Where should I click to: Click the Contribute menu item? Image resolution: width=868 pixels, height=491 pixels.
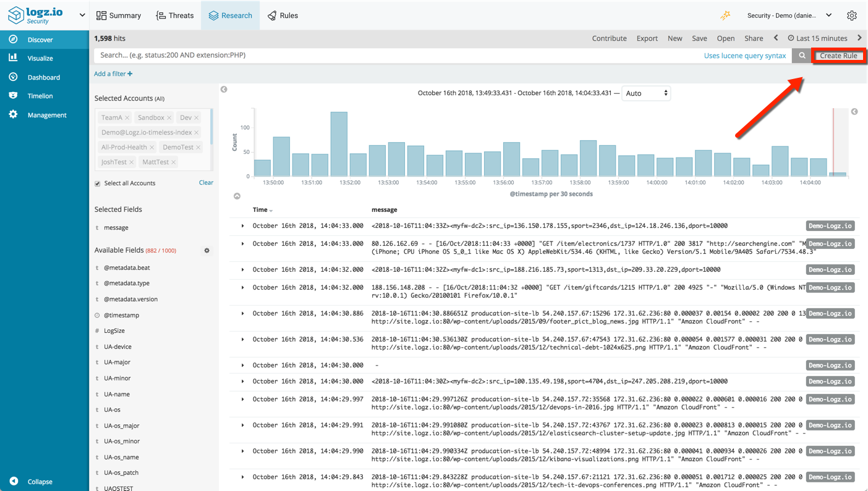609,38
